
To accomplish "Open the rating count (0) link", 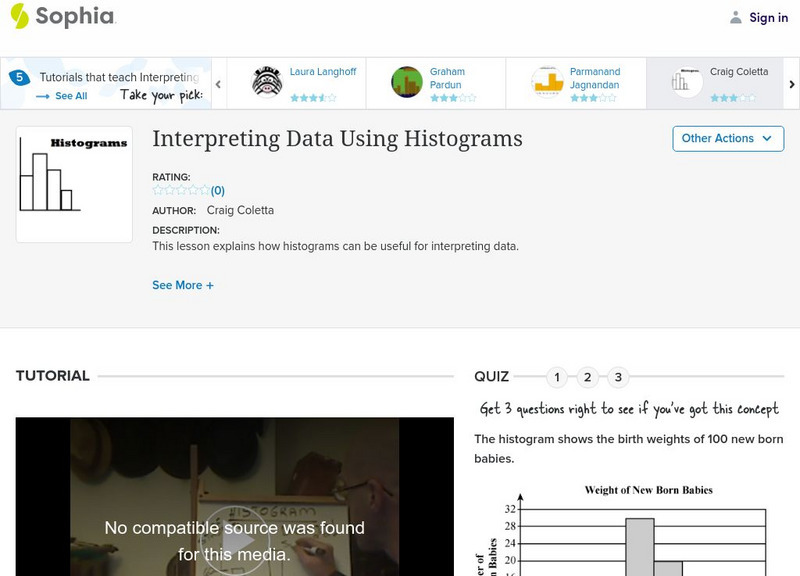I will [217, 190].
